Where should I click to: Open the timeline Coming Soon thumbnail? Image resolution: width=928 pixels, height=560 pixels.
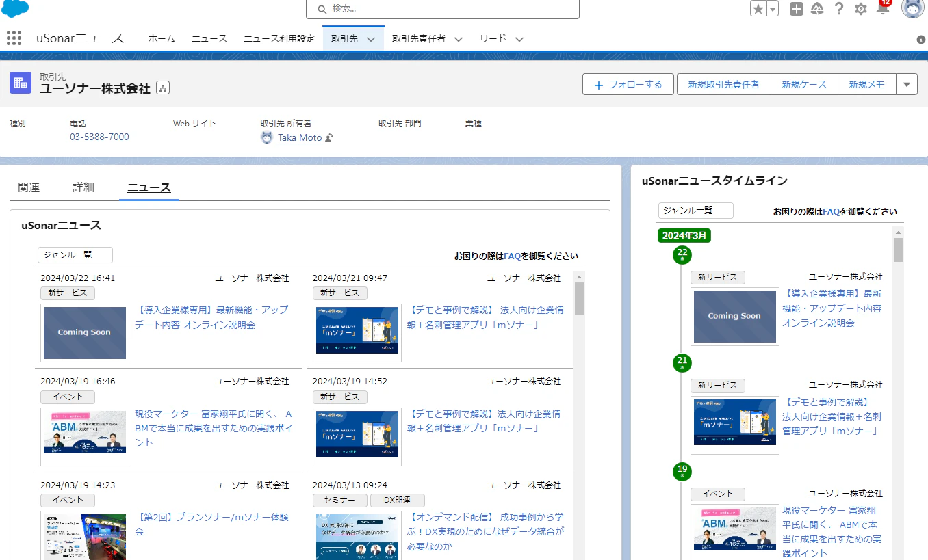(x=734, y=316)
